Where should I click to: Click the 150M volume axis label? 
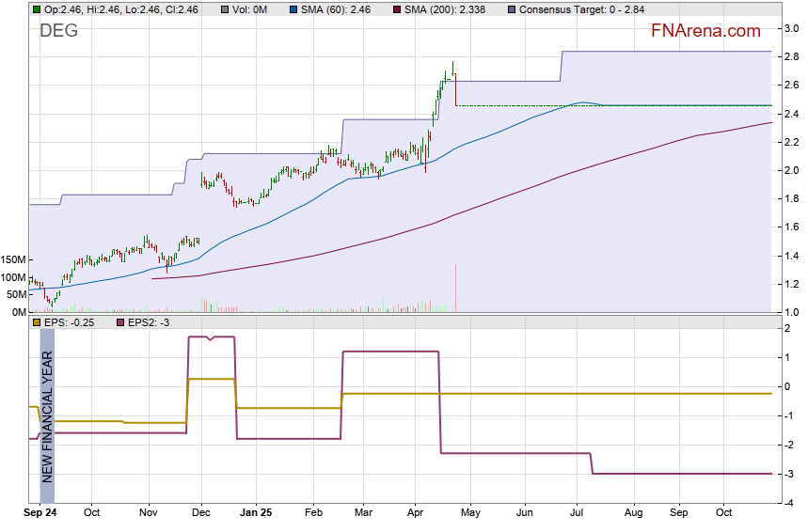coord(13,260)
